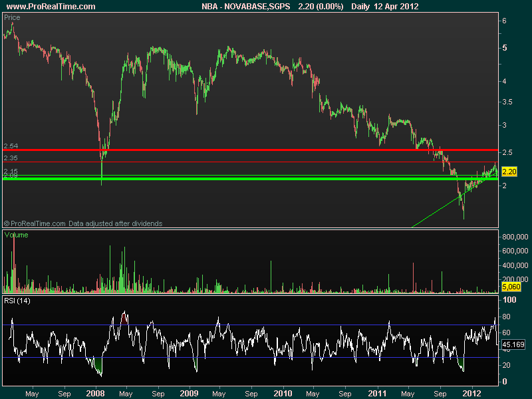Viewport: 532px width, 399px height.
Task: Select the Daily timeframe label
Action: click(360, 7)
